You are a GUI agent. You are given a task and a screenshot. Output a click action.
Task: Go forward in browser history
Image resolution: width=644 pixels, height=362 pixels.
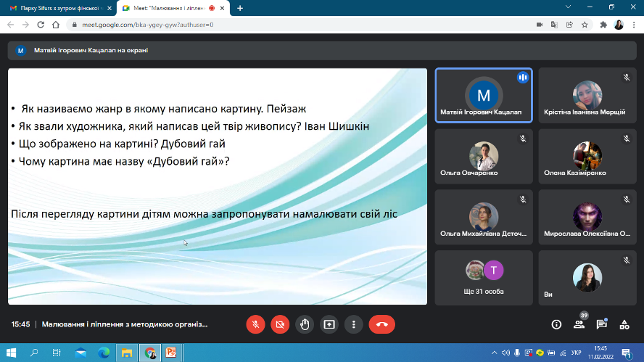[25, 25]
